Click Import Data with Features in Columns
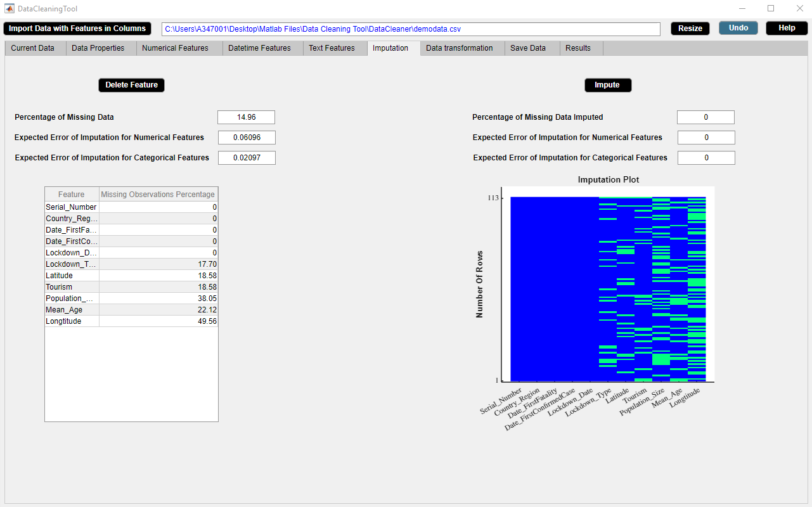The width and height of the screenshot is (812, 507). (x=77, y=29)
